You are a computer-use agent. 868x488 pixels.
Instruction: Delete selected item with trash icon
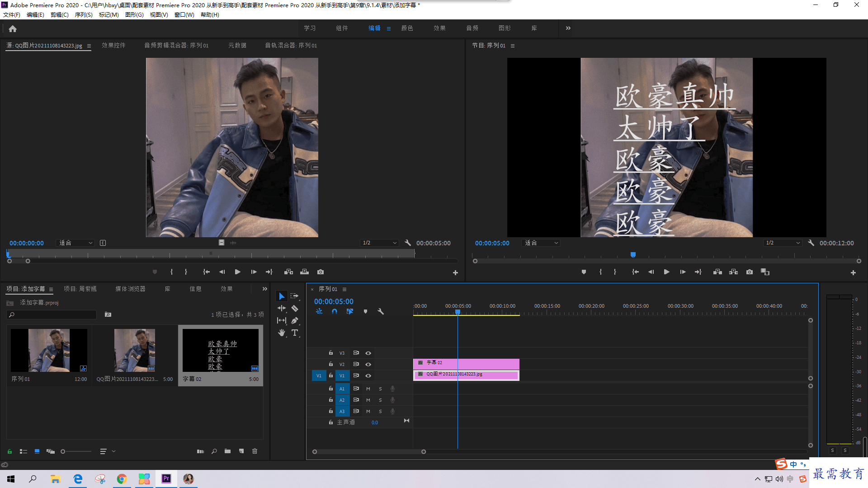(255, 451)
